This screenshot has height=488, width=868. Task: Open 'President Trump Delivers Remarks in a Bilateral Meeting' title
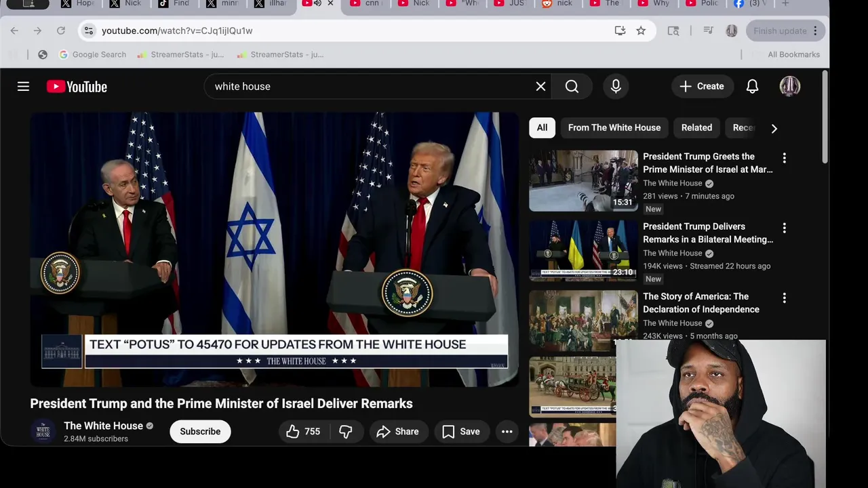tap(708, 232)
